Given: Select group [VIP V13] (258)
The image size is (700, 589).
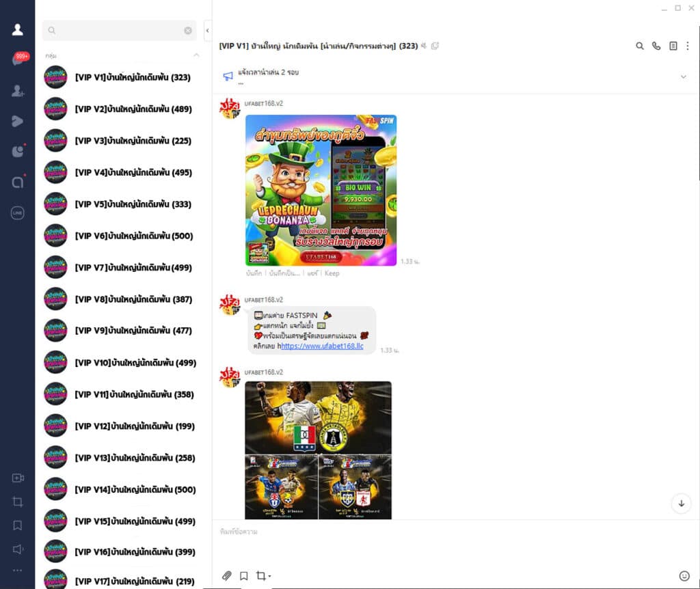Looking at the screenshot, I should (x=122, y=458).
